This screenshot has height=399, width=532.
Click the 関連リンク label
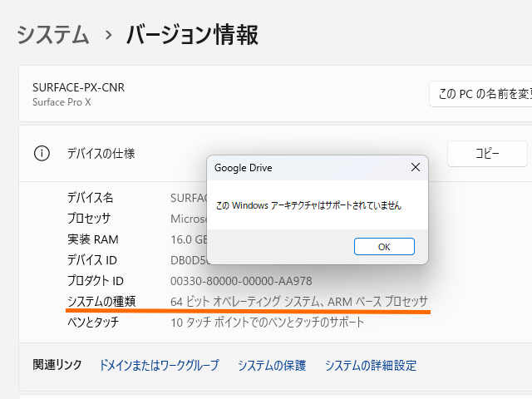[57, 365]
